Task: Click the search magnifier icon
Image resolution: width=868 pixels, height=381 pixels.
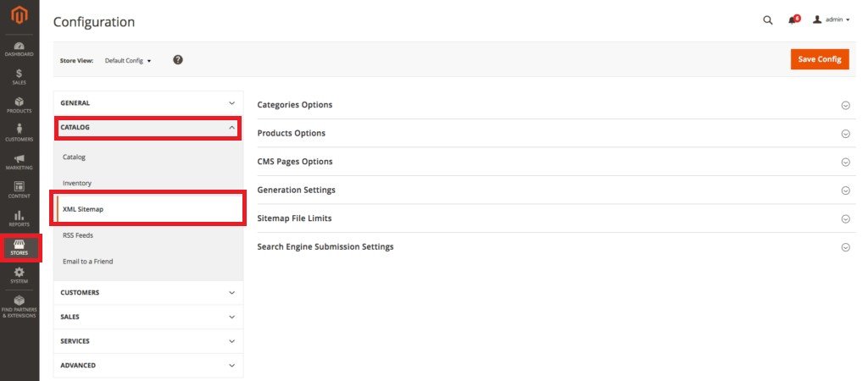Action: [x=768, y=20]
